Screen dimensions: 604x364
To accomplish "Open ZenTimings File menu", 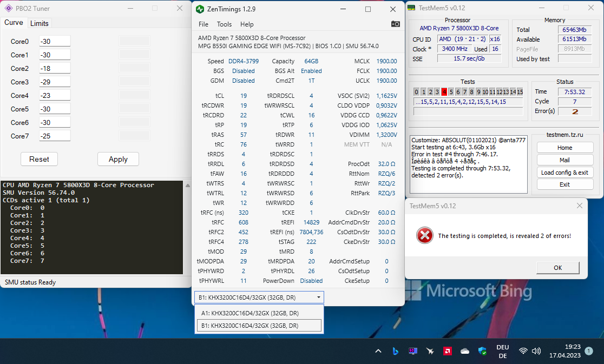I will point(203,24).
